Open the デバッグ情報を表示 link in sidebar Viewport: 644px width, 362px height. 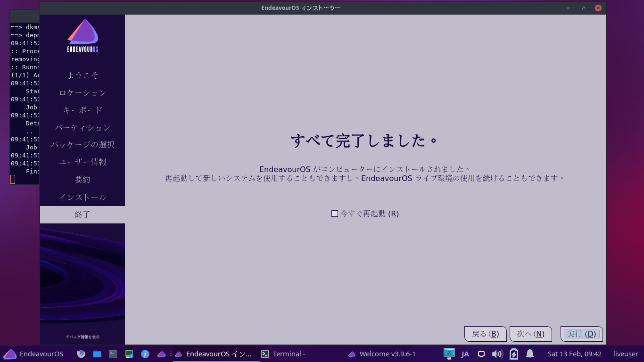[x=83, y=337]
